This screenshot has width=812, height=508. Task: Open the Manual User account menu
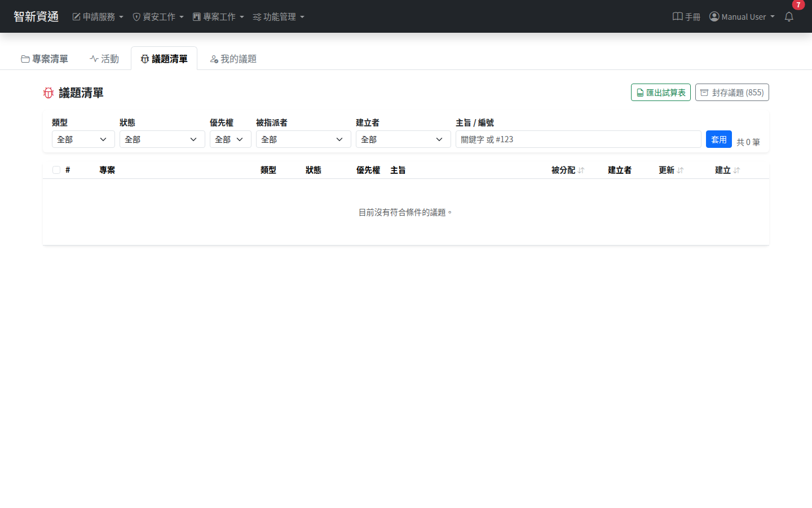pos(742,17)
